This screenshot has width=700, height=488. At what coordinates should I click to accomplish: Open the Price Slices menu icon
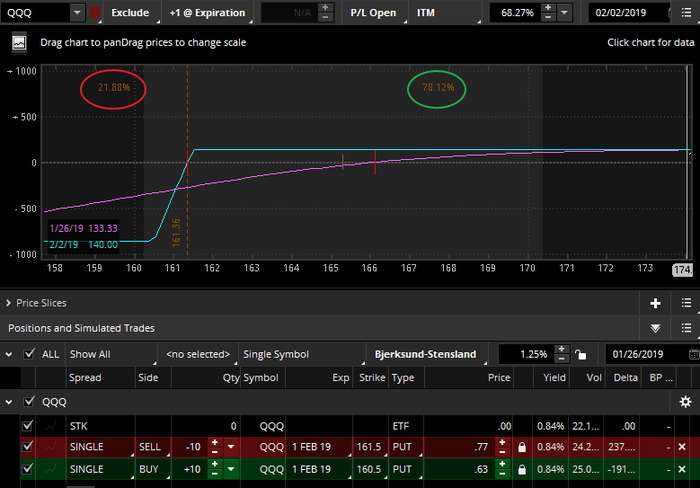[x=687, y=303]
